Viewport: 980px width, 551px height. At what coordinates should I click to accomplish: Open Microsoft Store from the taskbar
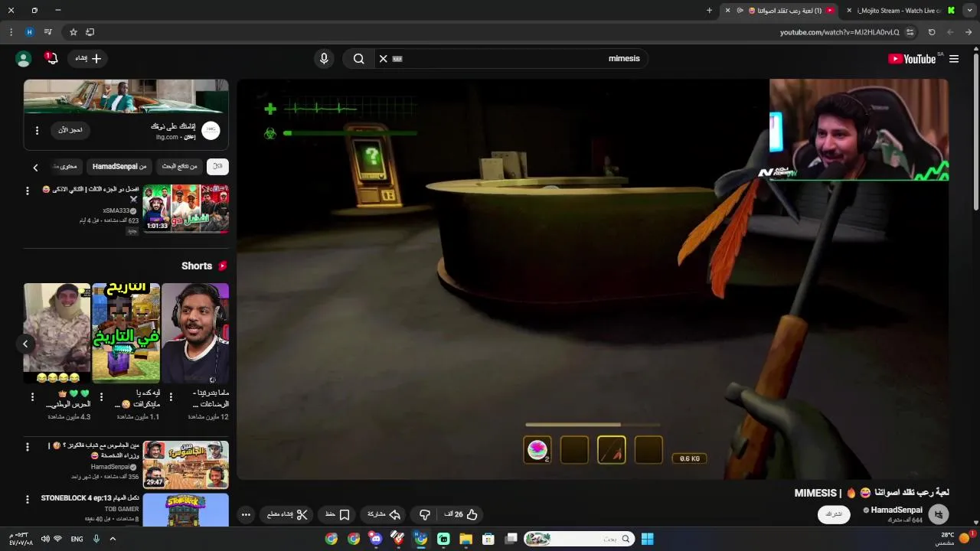pos(488,539)
